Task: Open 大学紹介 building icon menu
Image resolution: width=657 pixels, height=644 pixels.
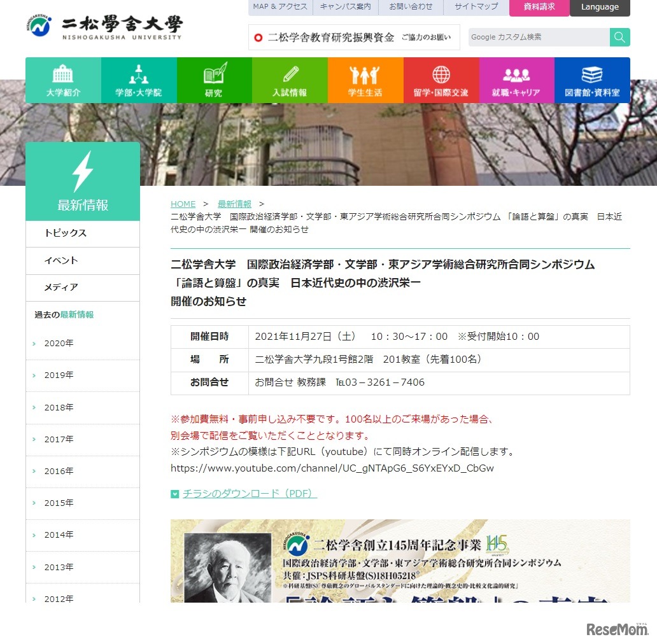Action: [x=63, y=80]
